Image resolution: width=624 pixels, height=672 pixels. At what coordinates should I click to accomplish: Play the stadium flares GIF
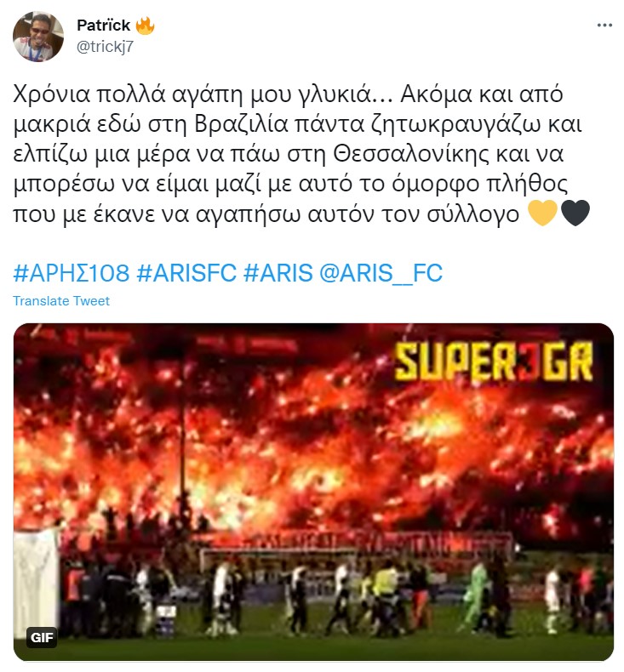click(313, 492)
